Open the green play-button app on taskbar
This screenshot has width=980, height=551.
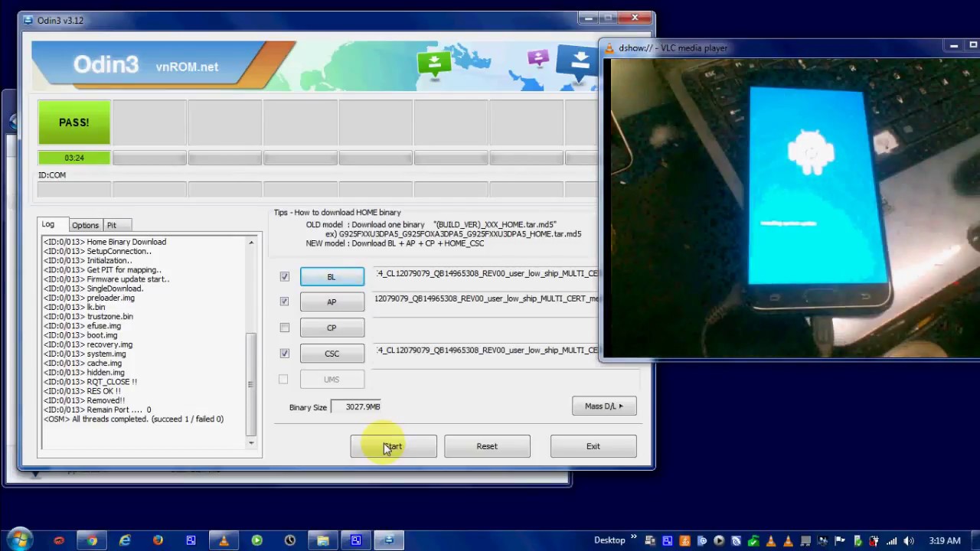point(256,541)
